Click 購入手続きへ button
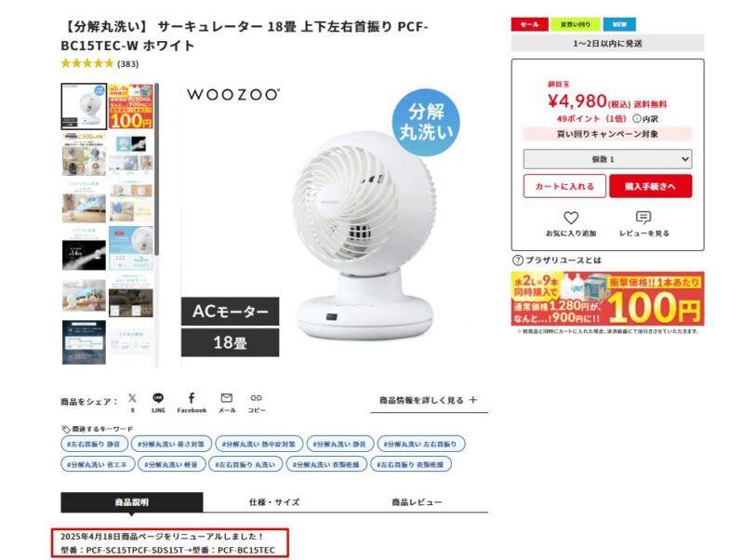The image size is (744, 560). click(x=650, y=186)
